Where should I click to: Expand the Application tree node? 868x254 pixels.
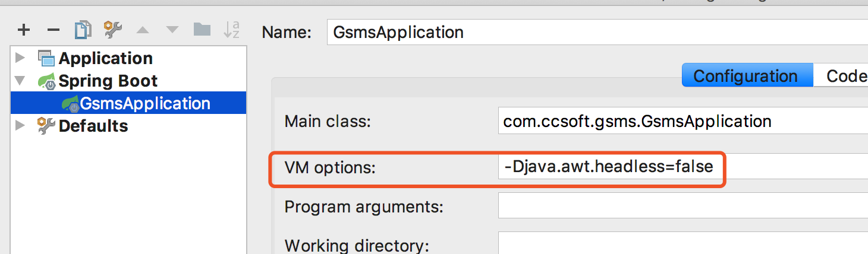point(20,58)
